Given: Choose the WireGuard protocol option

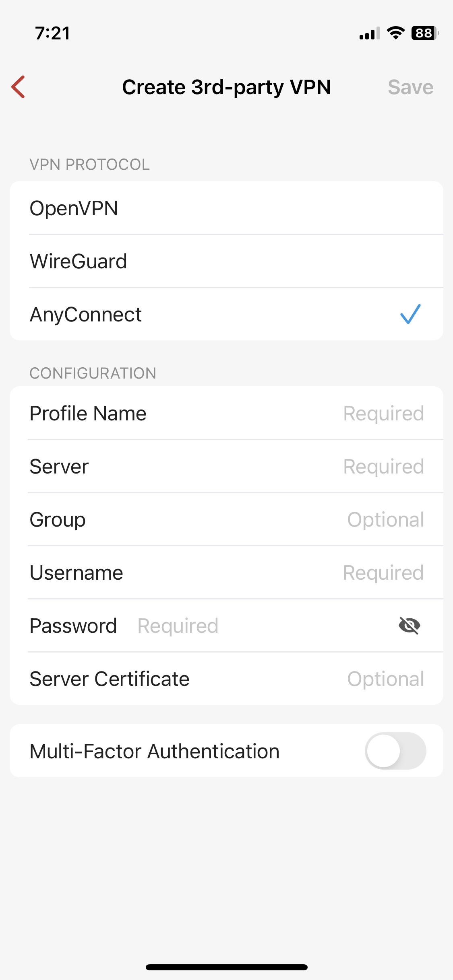Looking at the screenshot, I should [x=226, y=261].
